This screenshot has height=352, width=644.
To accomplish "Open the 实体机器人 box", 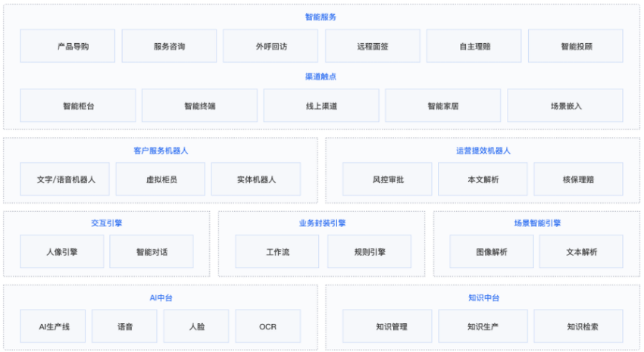I will 256,179.
